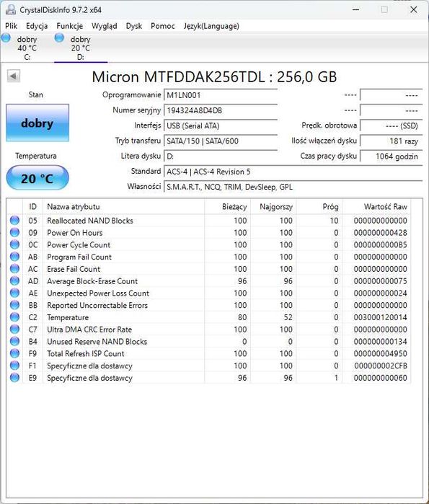Click raw value 000000004950

pos(381,353)
